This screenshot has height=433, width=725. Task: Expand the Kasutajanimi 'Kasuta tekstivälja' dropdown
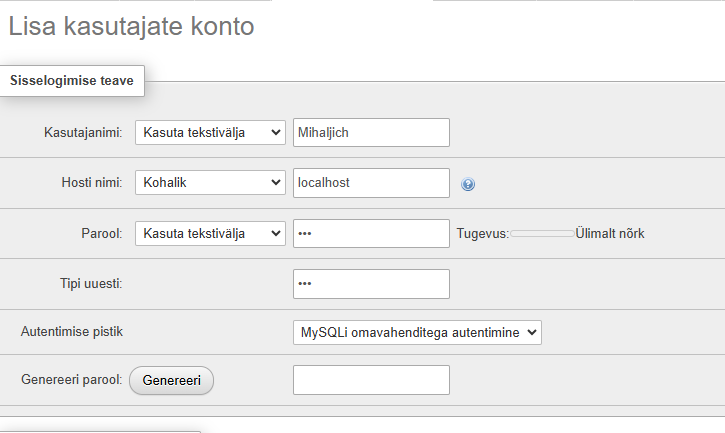coord(210,133)
